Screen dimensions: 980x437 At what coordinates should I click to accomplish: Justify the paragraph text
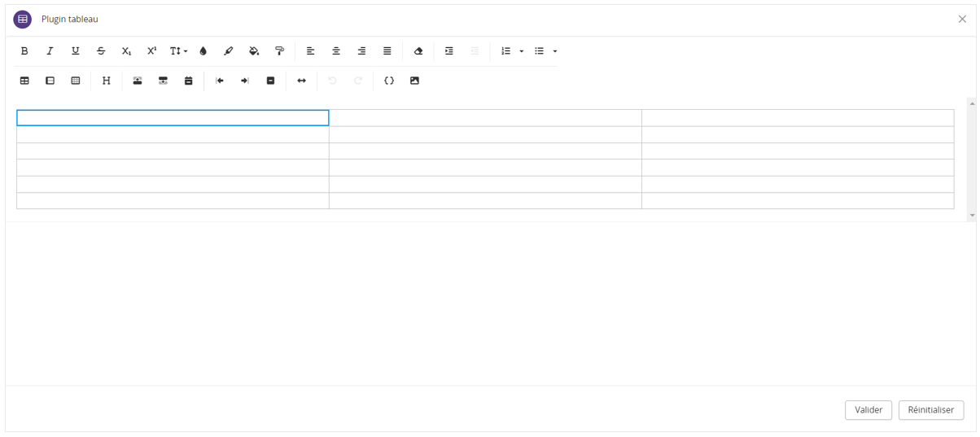point(387,51)
